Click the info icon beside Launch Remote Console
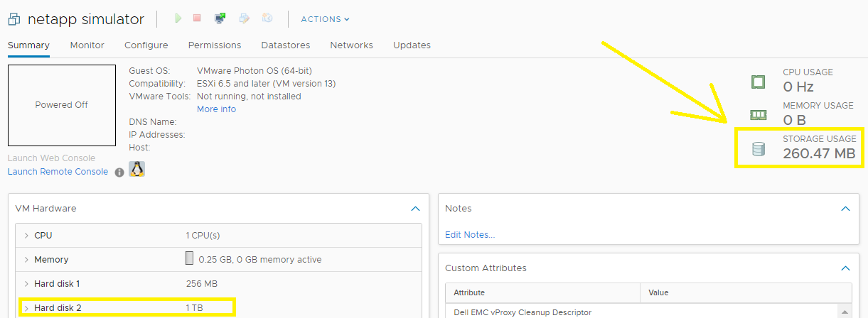The image size is (868, 318). pos(119,172)
